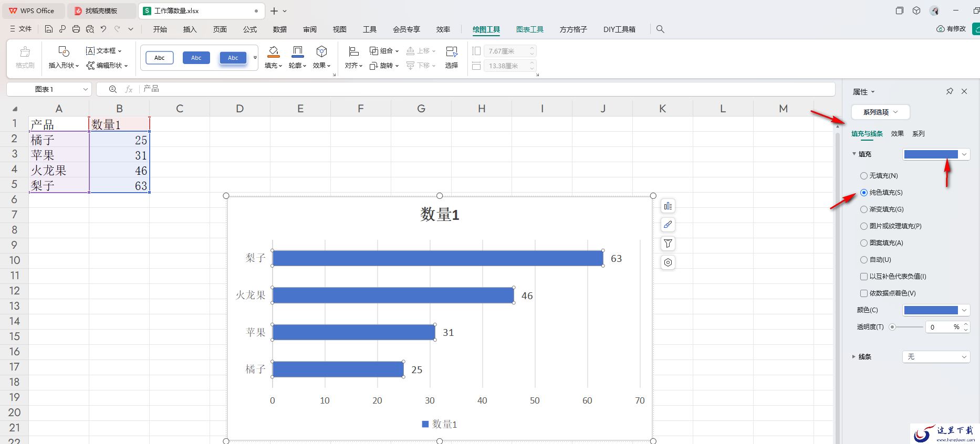
Task: Click the 填充 fill bucket icon
Action: 273,51
